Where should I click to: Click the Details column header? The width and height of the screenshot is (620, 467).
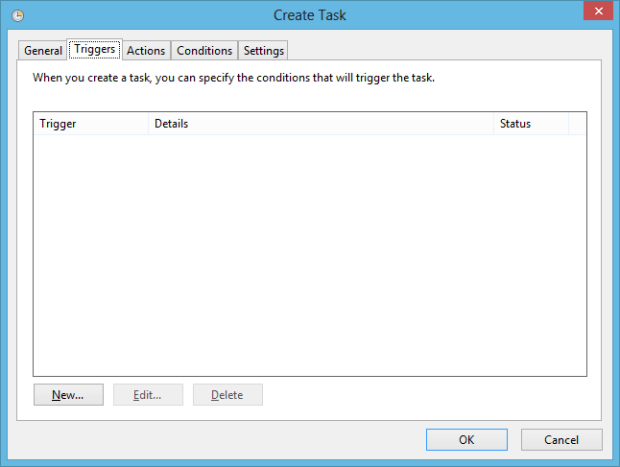coord(321,123)
